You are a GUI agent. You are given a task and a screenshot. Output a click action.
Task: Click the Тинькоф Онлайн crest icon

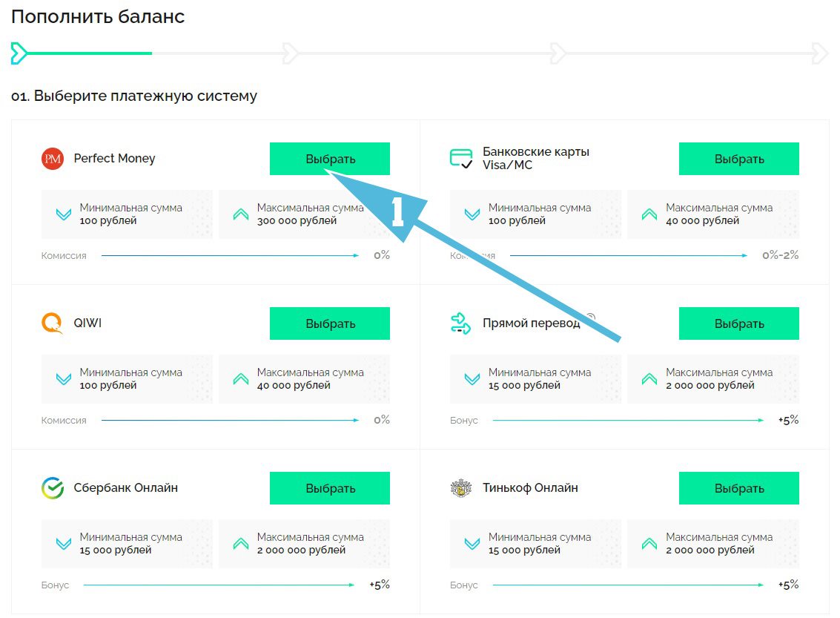(x=460, y=487)
